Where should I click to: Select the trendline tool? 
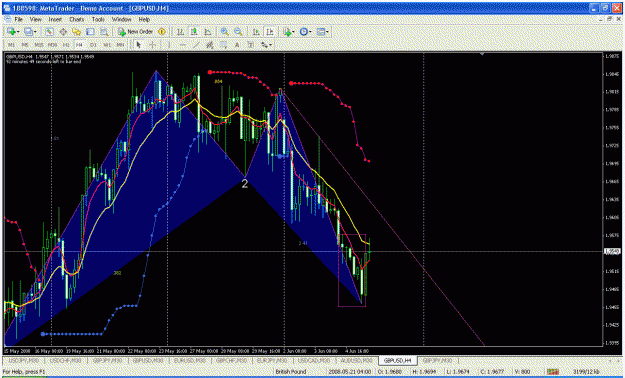click(x=196, y=45)
